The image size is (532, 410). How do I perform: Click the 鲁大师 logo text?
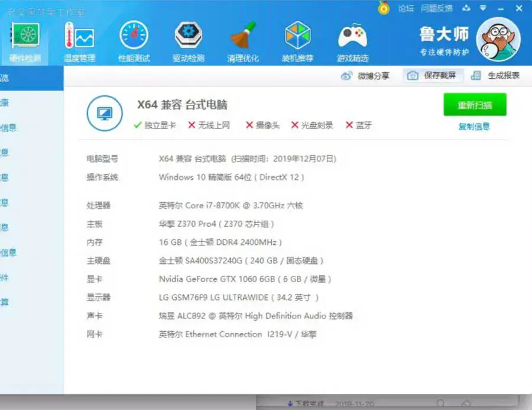(444, 34)
